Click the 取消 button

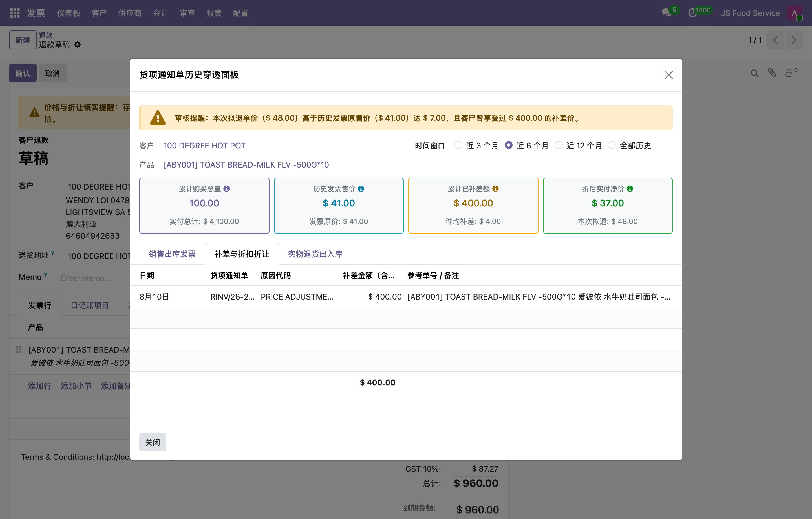coord(52,73)
